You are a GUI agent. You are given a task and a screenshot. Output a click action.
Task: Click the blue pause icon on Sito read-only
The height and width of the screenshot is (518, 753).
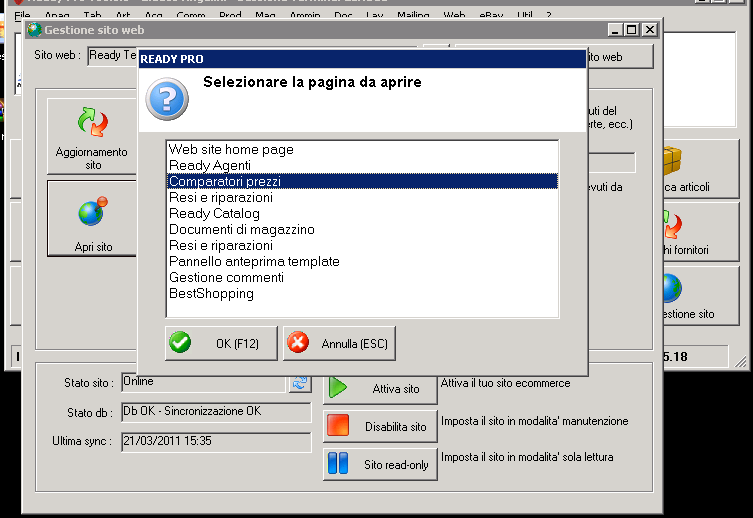click(x=338, y=463)
